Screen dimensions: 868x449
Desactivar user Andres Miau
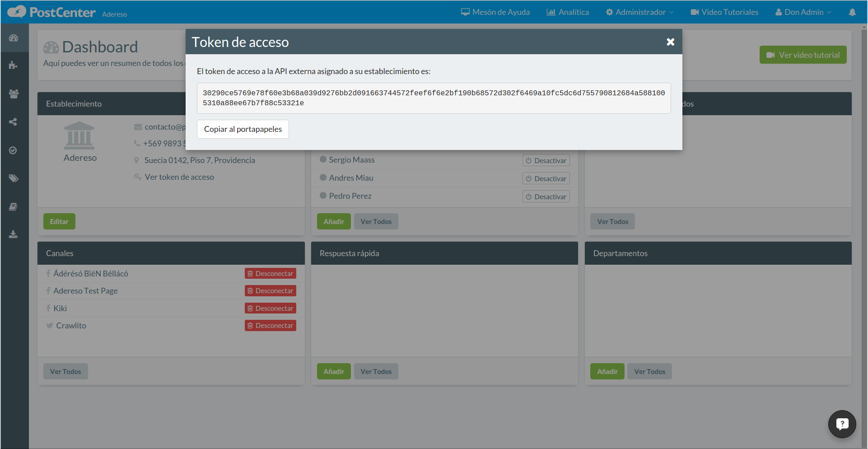[546, 178]
